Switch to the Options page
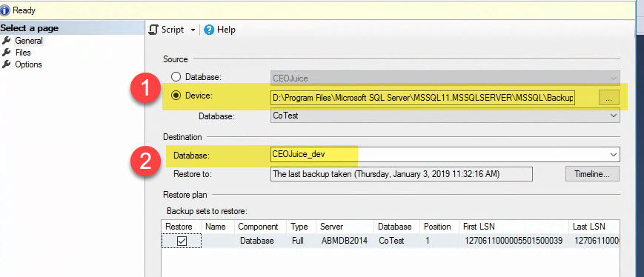Viewport: 644px width, 277px height. click(28, 64)
